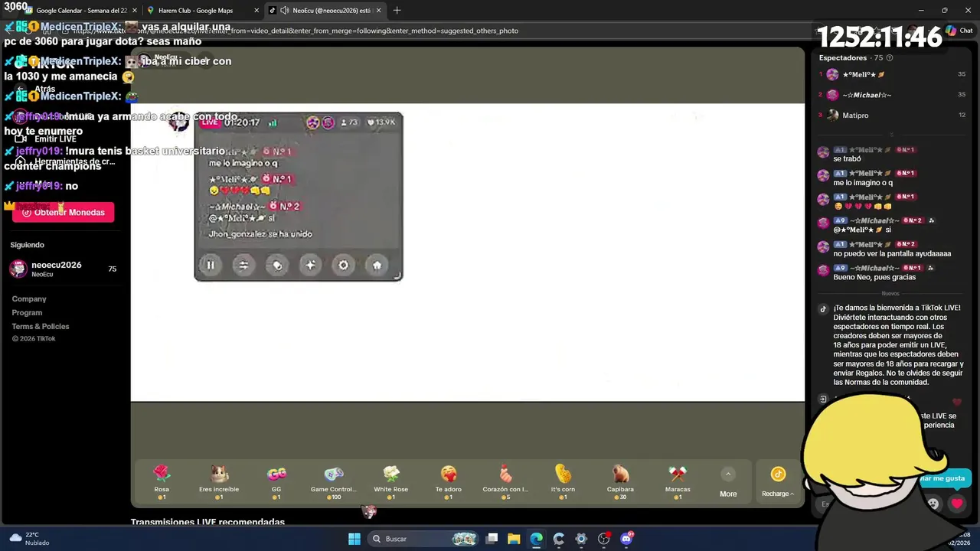Open Task View on the taskbar
Image resolution: width=980 pixels, height=551 pixels.
[492, 539]
